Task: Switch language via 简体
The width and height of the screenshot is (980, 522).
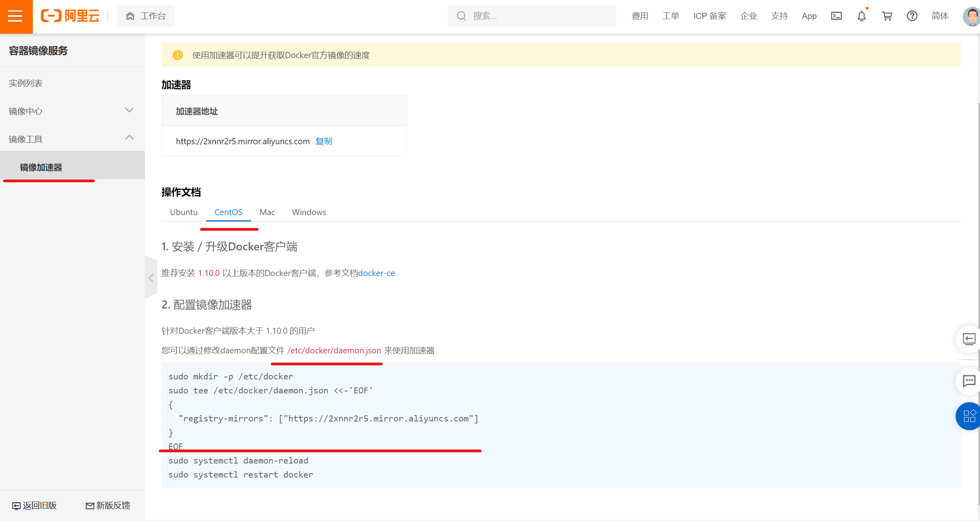Action: click(940, 16)
